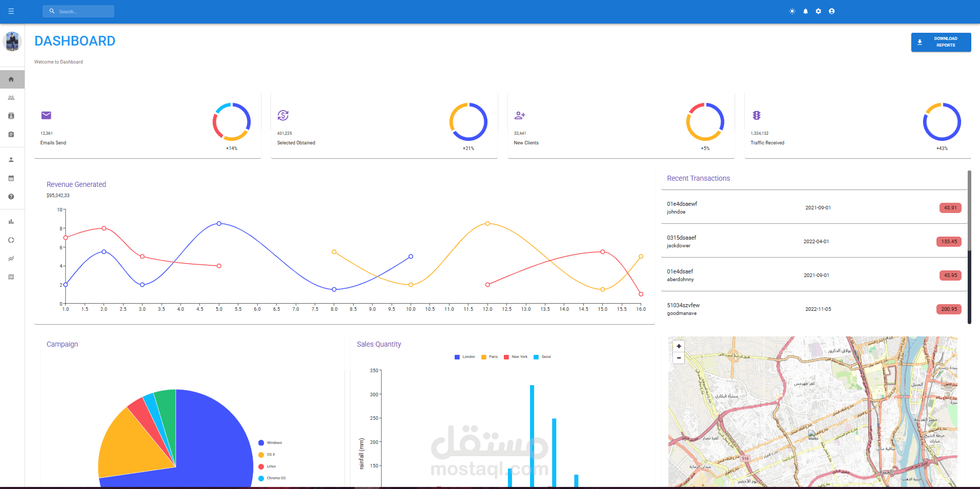
Task: Click the Welcome to Dashboard subtitle
Action: [x=58, y=62]
